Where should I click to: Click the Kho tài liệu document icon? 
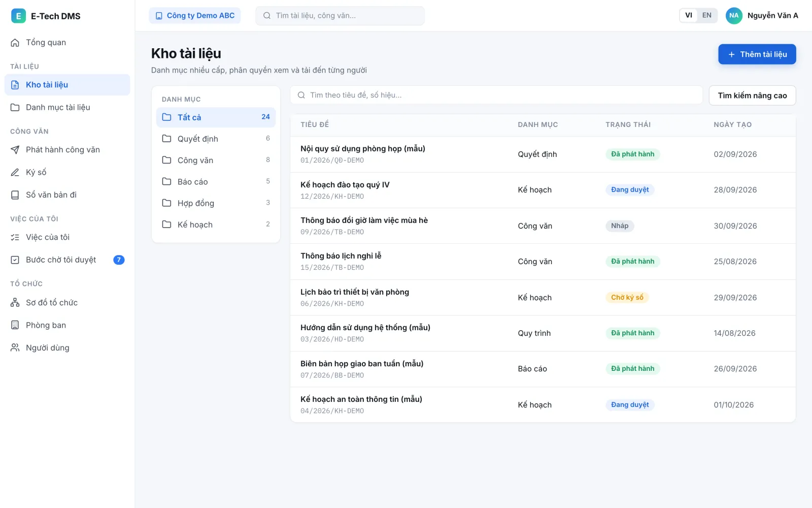click(15, 85)
